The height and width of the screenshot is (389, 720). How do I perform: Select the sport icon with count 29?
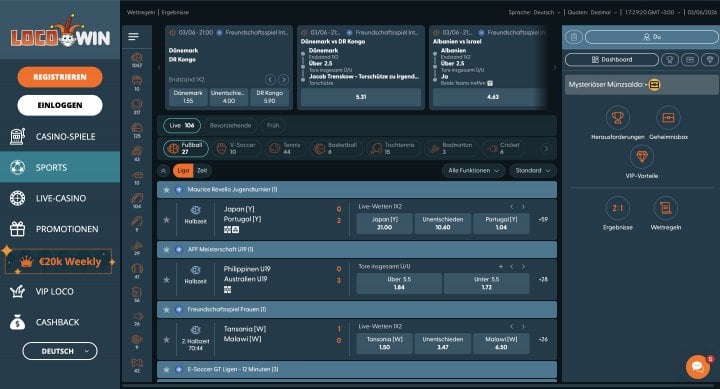pyautogui.click(x=137, y=248)
